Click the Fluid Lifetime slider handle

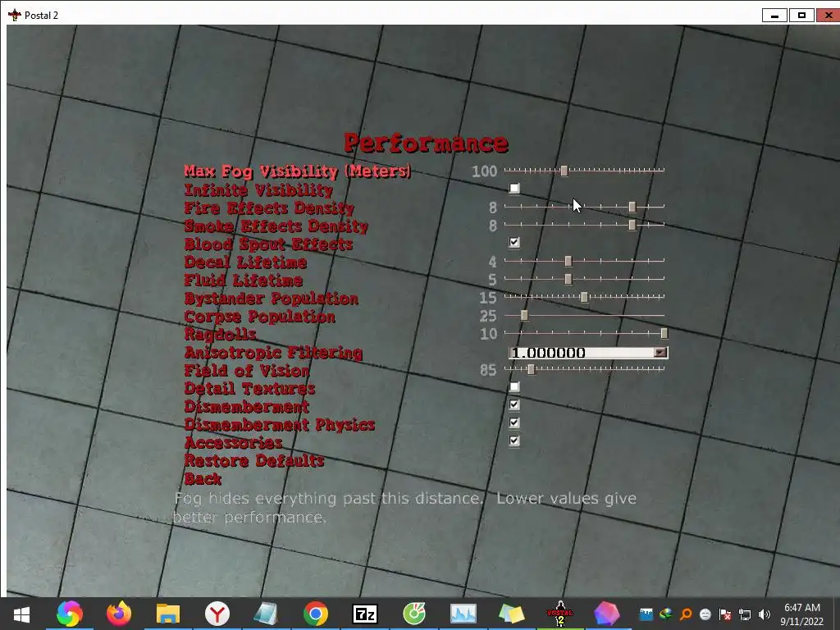point(568,279)
